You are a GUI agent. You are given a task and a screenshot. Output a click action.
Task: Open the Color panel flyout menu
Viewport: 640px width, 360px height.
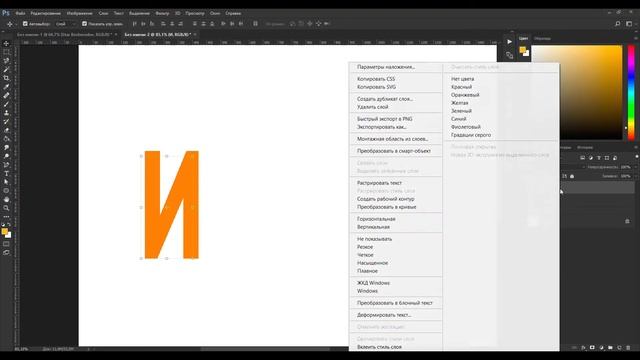coord(636,38)
